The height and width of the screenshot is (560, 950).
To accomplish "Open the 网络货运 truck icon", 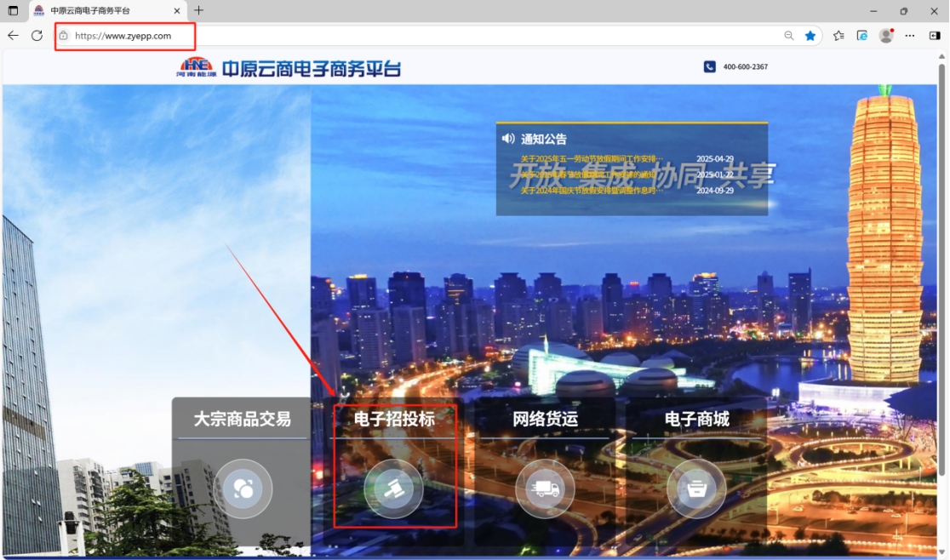I will [546, 489].
